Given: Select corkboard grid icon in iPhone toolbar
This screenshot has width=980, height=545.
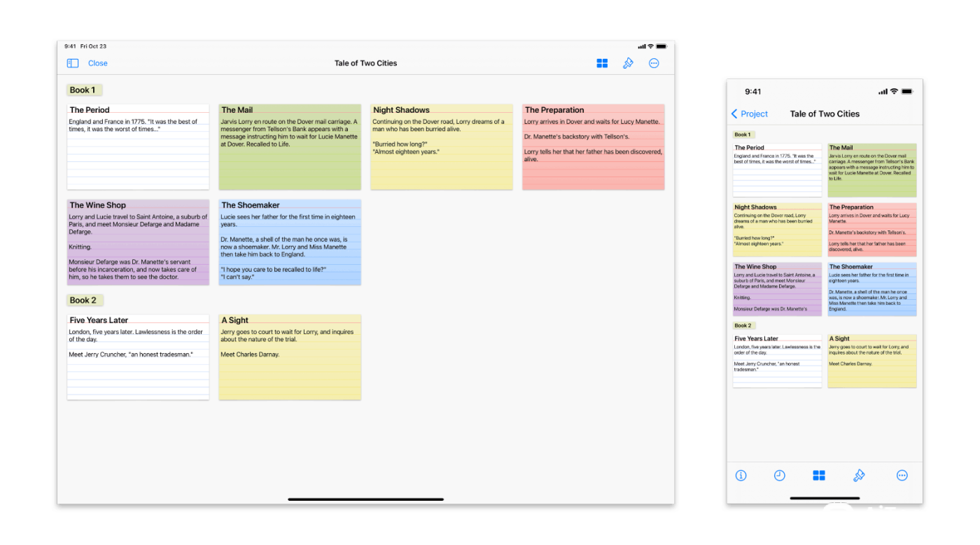Looking at the screenshot, I should click(x=819, y=476).
